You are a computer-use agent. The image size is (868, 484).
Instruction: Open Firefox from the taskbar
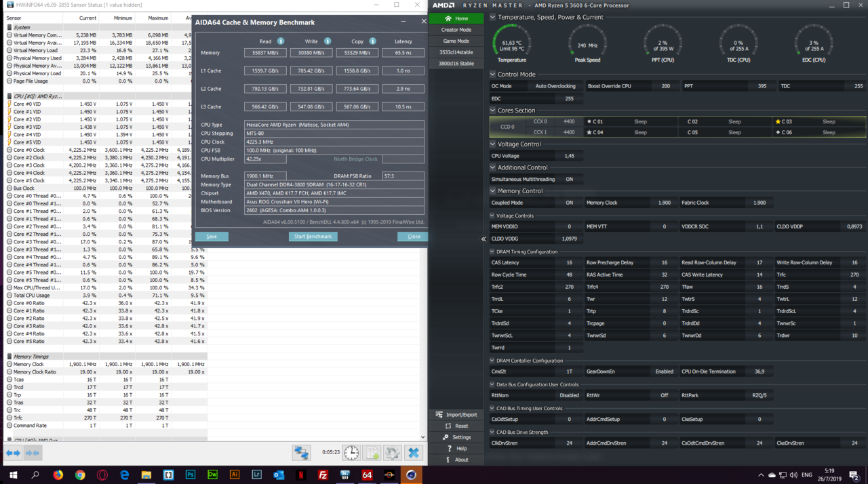pos(58,475)
